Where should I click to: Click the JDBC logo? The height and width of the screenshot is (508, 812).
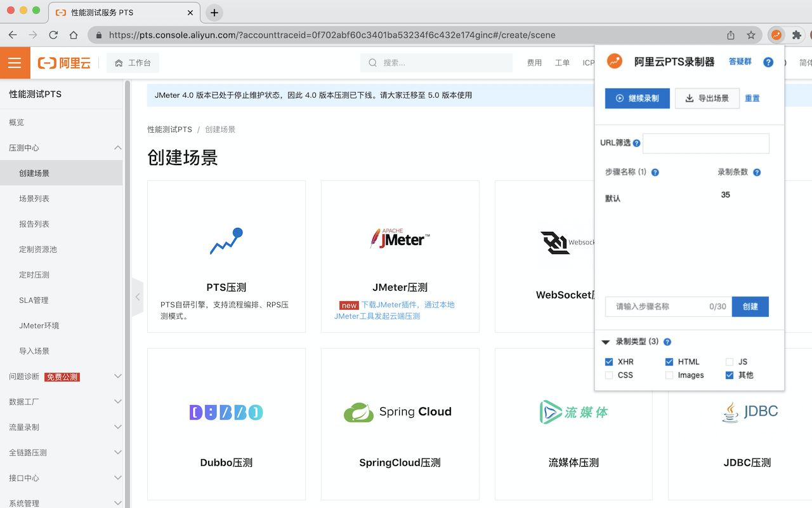tap(750, 411)
